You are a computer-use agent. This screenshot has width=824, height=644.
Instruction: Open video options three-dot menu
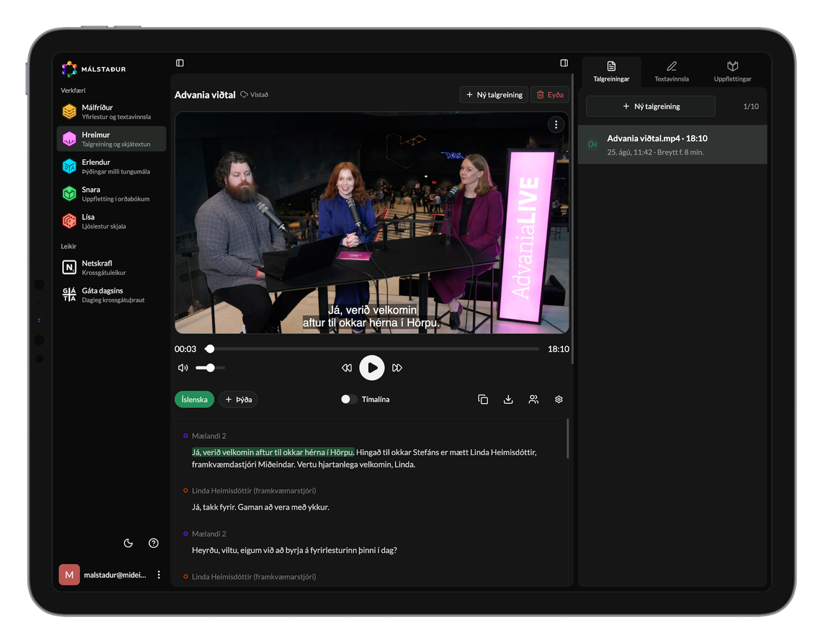[556, 124]
